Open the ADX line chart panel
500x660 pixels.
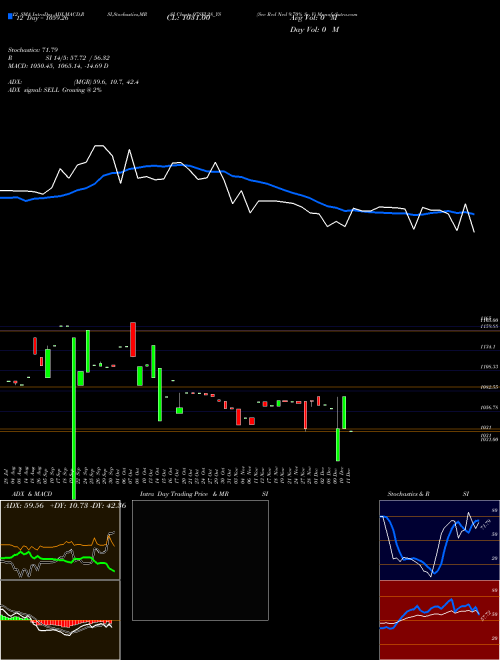pyautogui.click(x=60, y=540)
